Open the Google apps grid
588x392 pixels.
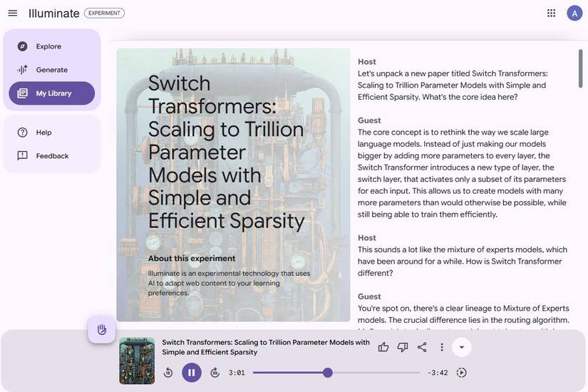pos(551,13)
